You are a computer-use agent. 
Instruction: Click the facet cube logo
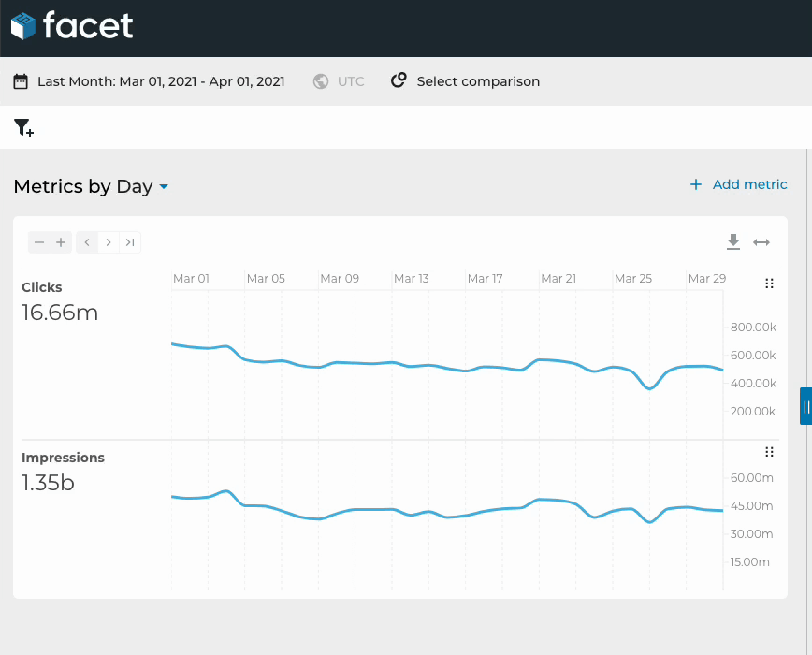click(23, 26)
